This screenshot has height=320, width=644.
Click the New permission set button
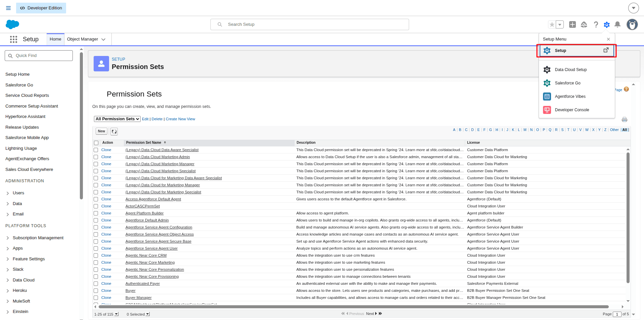point(102,131)
